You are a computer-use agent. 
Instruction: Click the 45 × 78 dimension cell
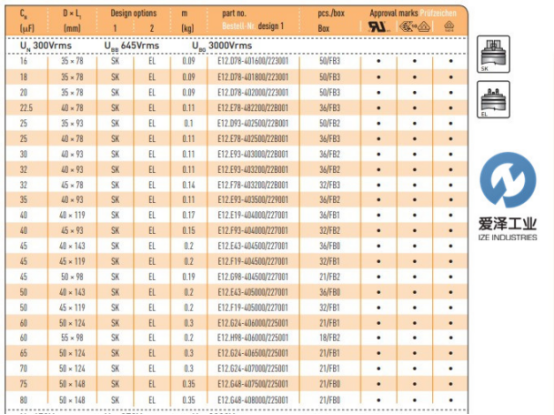coord(72,185)
